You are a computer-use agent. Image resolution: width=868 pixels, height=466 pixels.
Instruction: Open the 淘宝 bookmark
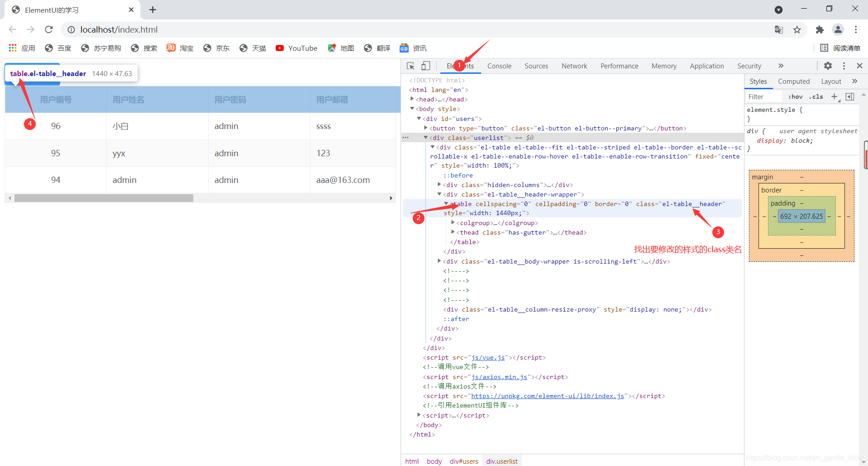click(180, 48)
